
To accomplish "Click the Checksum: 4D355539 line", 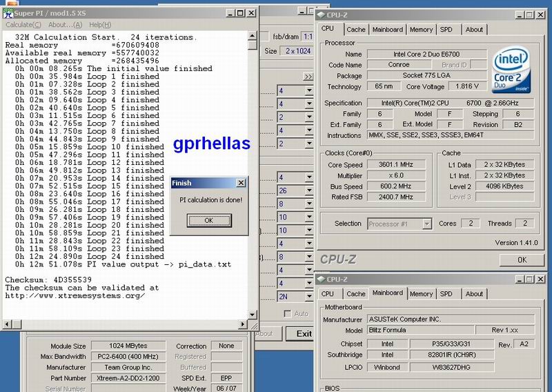I will 48,280.
